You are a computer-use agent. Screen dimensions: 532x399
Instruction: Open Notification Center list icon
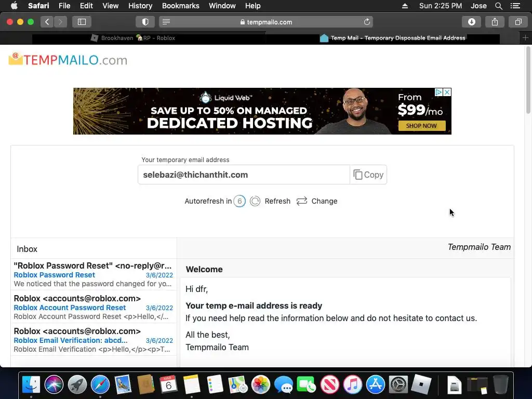[x=515, y=6]
